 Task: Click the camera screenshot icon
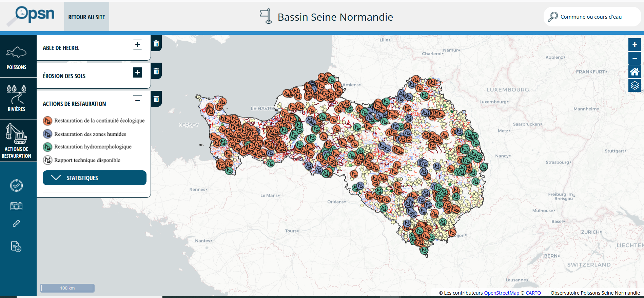pyautogui.click(x=16, y=206)
